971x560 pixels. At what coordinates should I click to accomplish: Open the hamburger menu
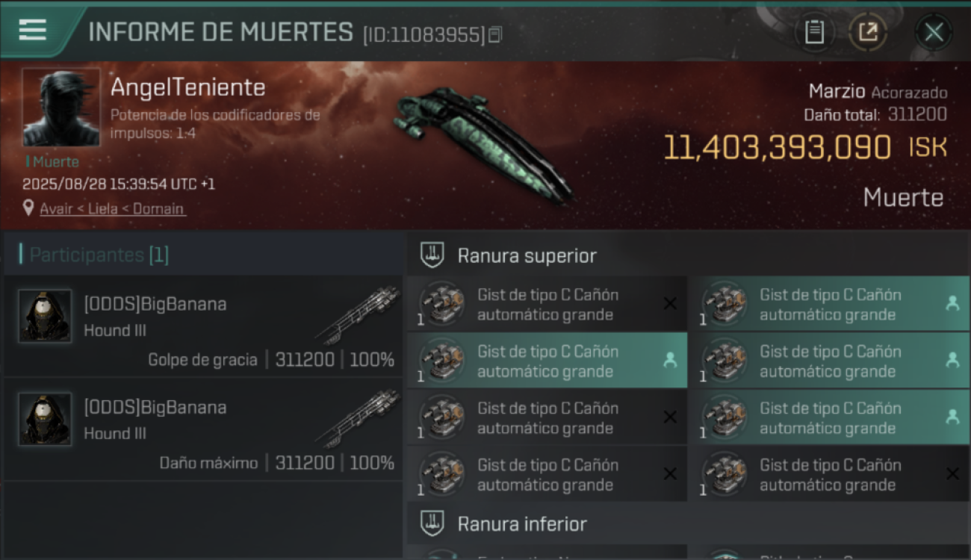tap(32, 30)
